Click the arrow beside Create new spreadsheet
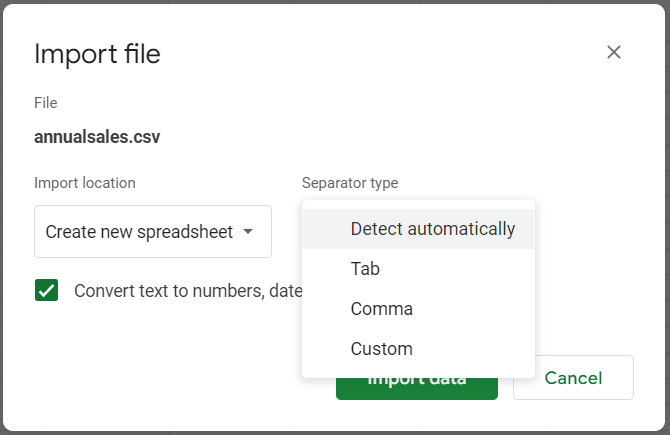 click(249, 232)
